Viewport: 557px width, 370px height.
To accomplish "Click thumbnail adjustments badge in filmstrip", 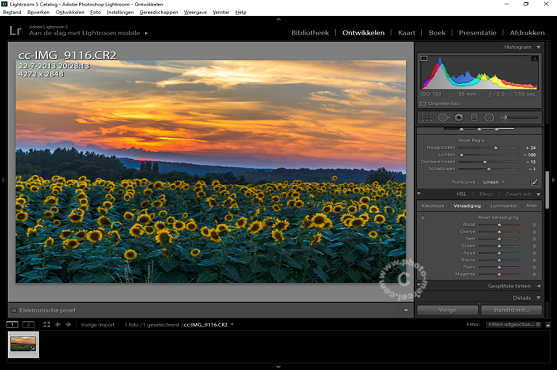I will tap(33, 348).
